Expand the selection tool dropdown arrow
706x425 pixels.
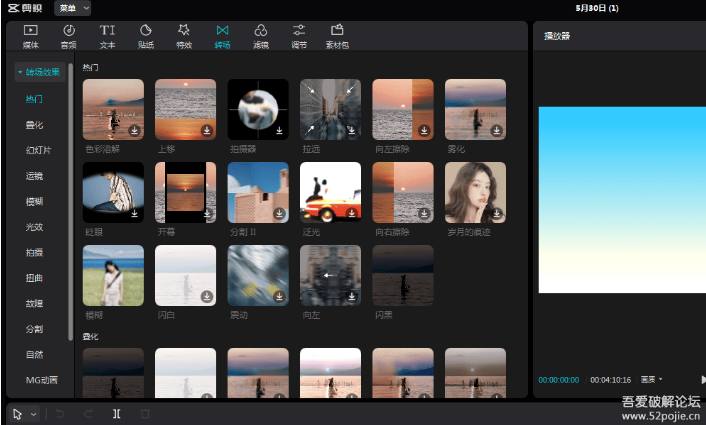tap(33, 413)
